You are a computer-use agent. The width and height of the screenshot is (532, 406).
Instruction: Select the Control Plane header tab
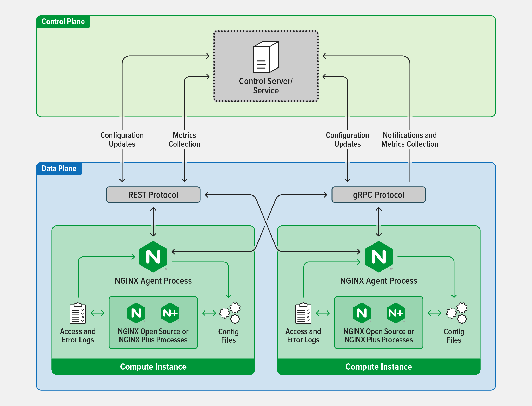point(63,22)
